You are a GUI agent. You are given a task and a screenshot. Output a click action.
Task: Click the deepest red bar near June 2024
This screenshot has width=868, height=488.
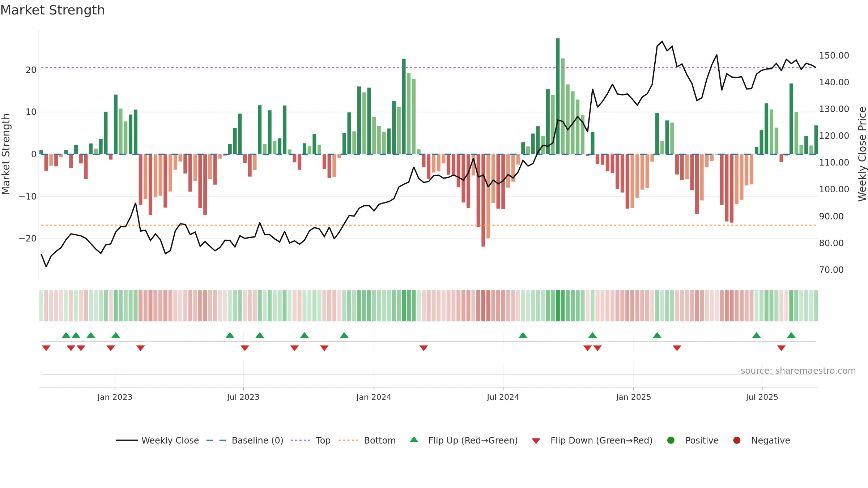pyautogui.click(x=483, y=200)
